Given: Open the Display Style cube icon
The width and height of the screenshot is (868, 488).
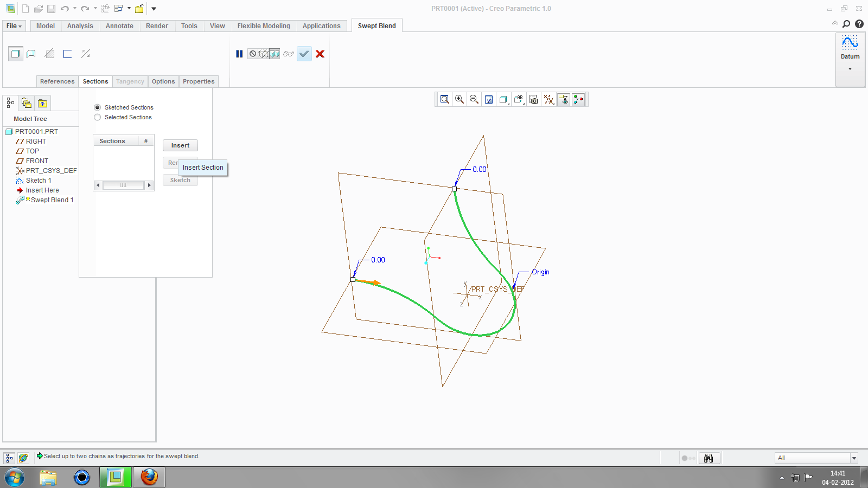Looking at the screenshot, I should (504, 99).
